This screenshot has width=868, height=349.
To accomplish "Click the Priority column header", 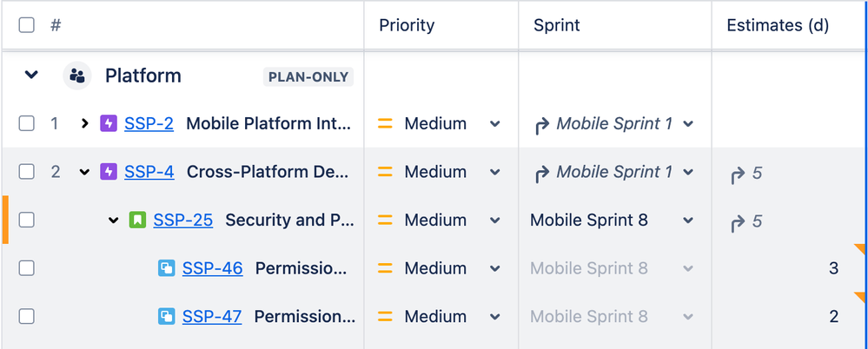I will coord(407,25).
